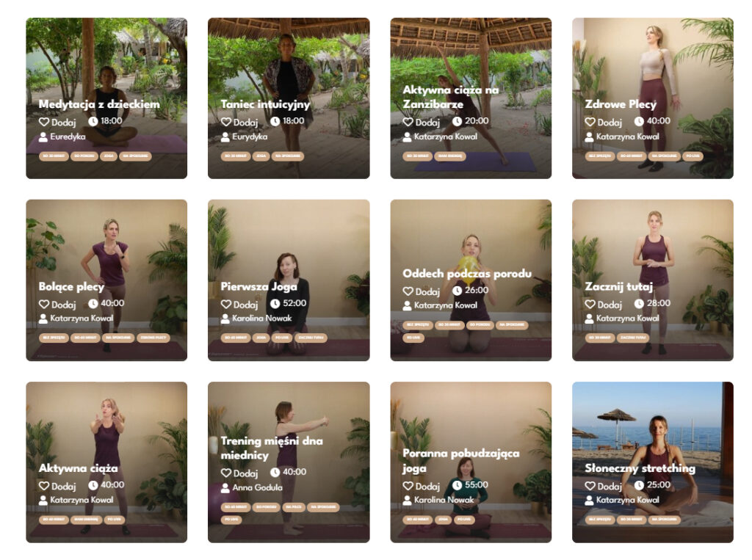Favorite Bolące plecy using the heart icon
The image size is (752, 560).
(x=44, y=304)
